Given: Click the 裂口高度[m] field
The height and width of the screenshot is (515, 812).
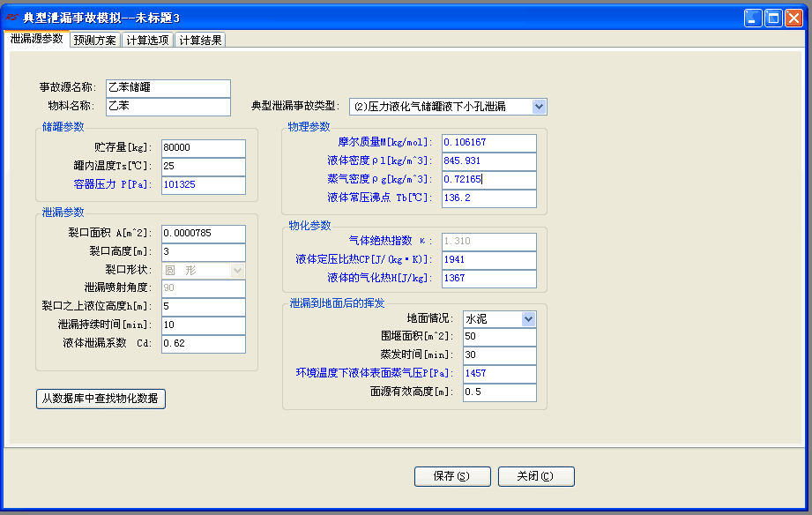Looking at the screenshot, I should pyautogui.click(x=204, y=252).
